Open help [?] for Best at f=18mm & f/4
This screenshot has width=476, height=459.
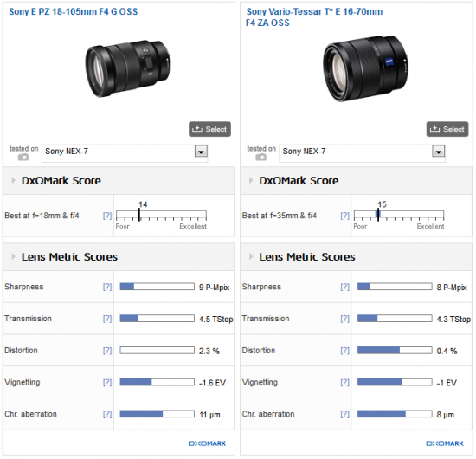coord(107,216)
